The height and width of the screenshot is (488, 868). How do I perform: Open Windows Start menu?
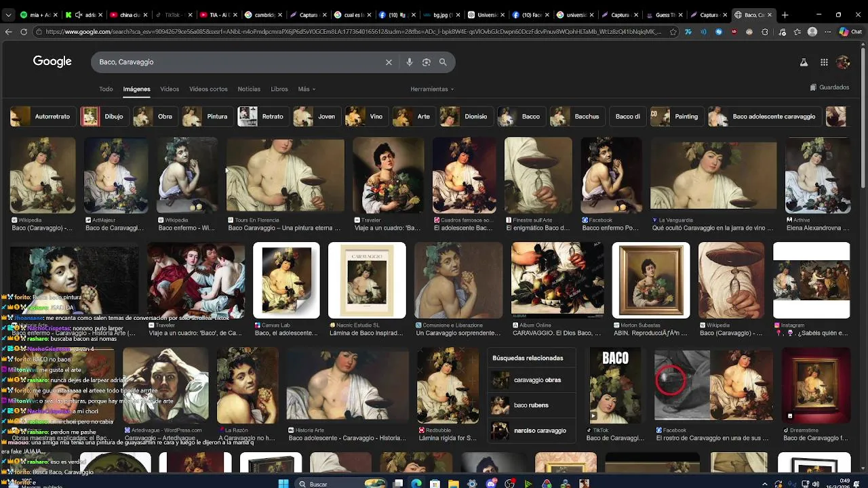point(283,483)
